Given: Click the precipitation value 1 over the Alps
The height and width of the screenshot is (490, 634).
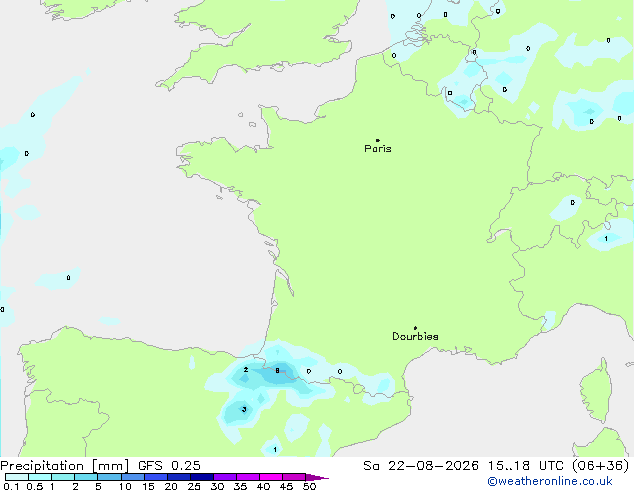Looking at the screenshot, I should (606, 239).
